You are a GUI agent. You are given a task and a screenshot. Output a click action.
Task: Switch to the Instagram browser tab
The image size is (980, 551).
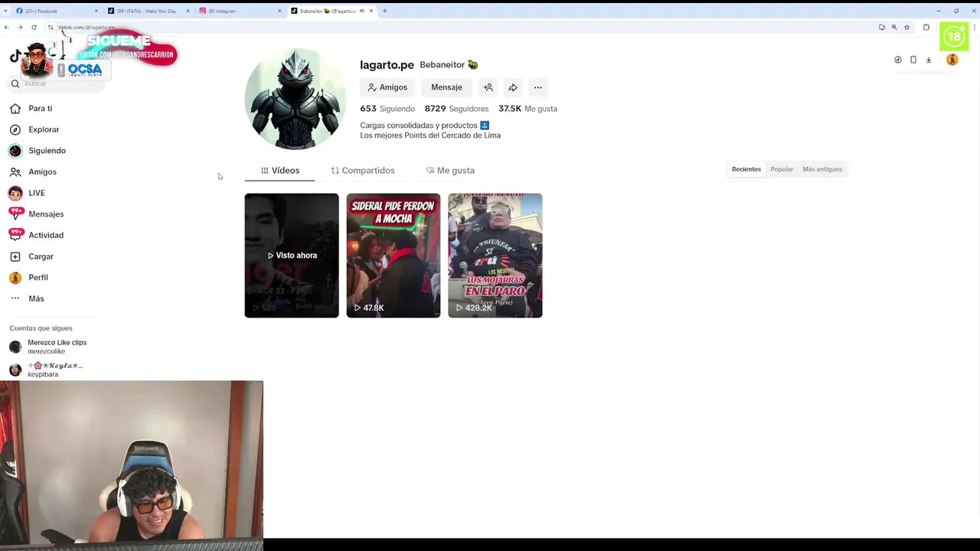coord(240,11)
